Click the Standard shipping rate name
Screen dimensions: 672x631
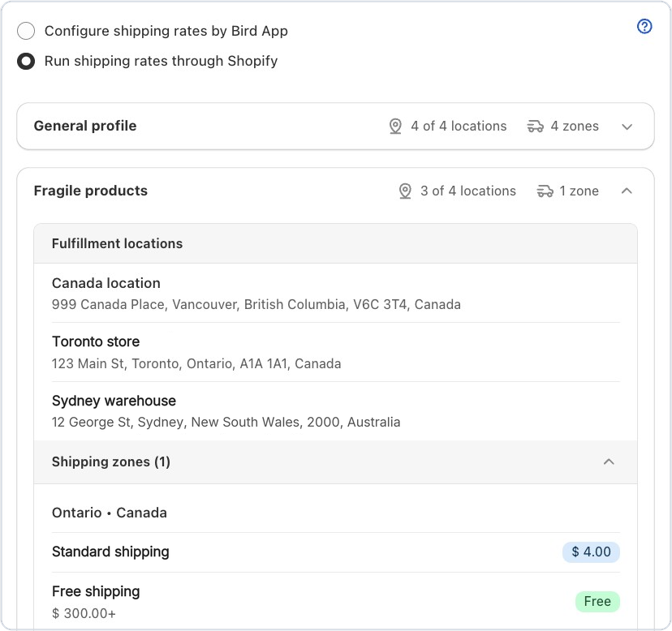[x=110, y=552]
